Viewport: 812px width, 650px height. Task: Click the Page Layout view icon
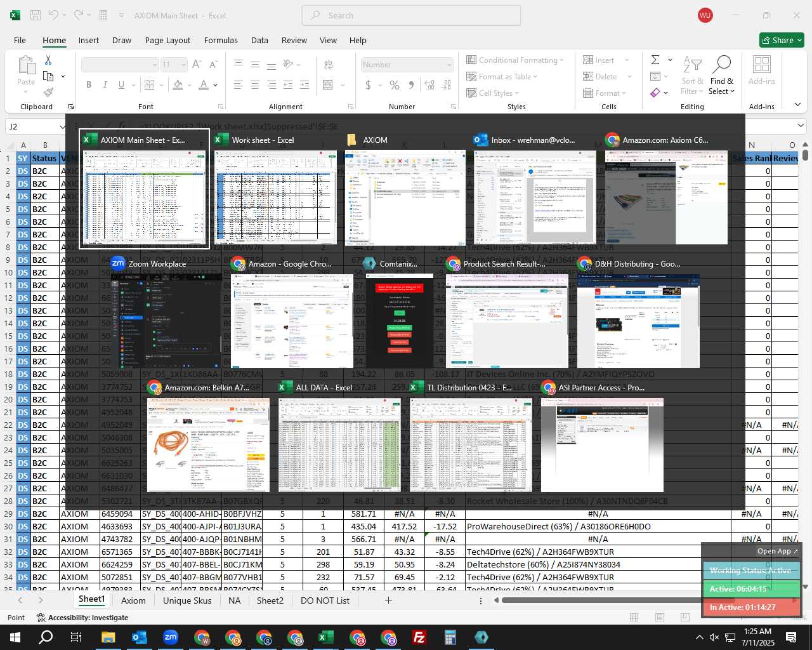click(x=659, y=617)
